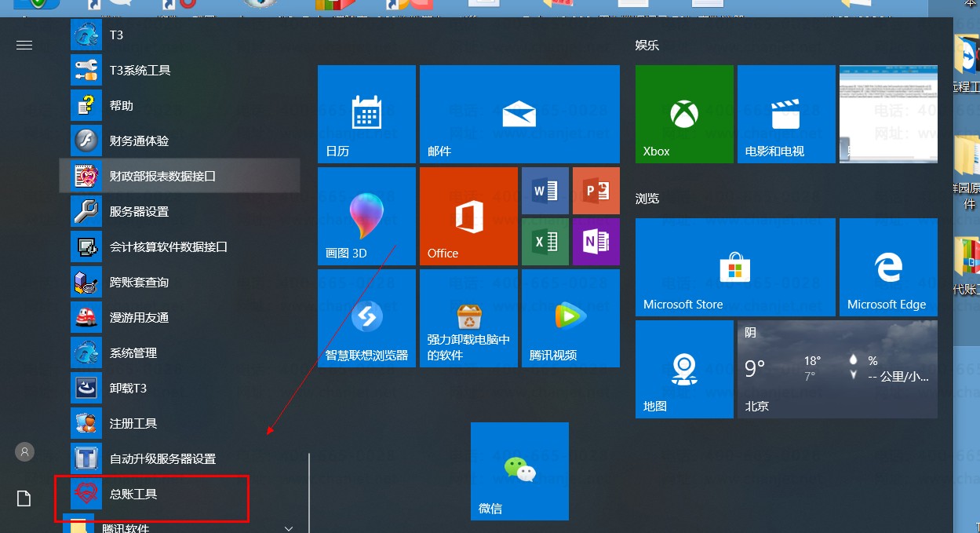980x533 pixels.
Task: Open the 腾讯软件 folder entry
Action: (179, 524)
